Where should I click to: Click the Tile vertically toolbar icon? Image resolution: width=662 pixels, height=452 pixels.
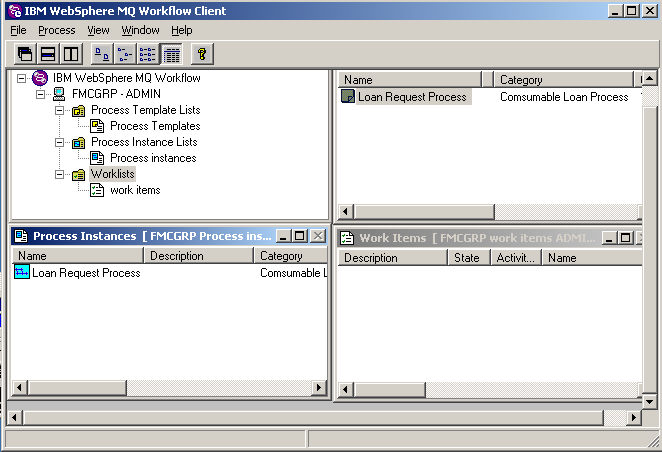click(x=71, y=54)
